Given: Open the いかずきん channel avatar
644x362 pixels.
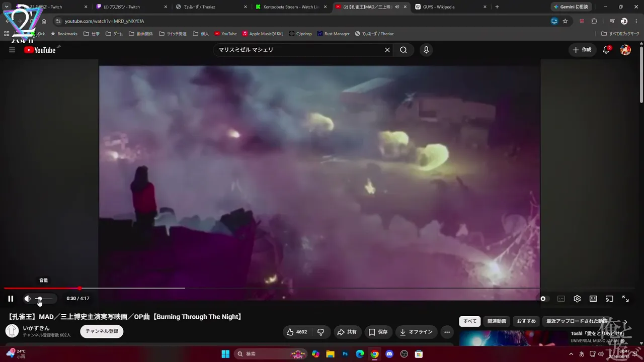Looking at the screenshot, I should pyautogui.click(x=12, y=331).
